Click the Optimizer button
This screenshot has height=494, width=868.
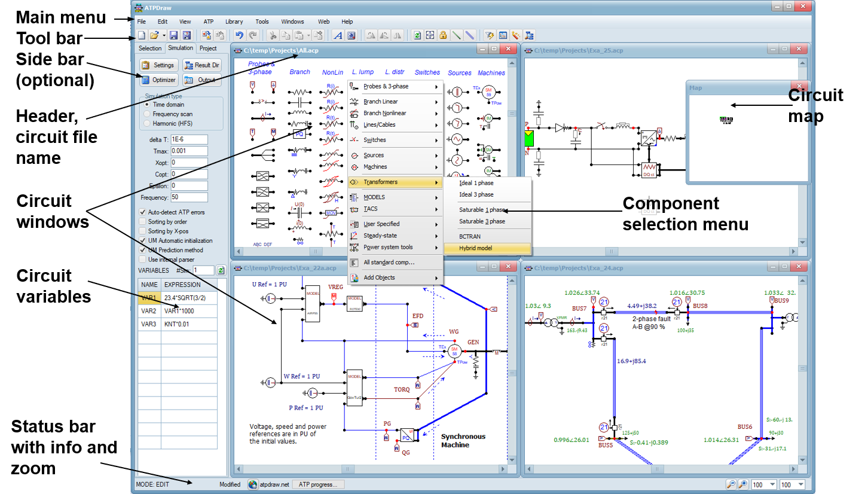click(158, 80)
